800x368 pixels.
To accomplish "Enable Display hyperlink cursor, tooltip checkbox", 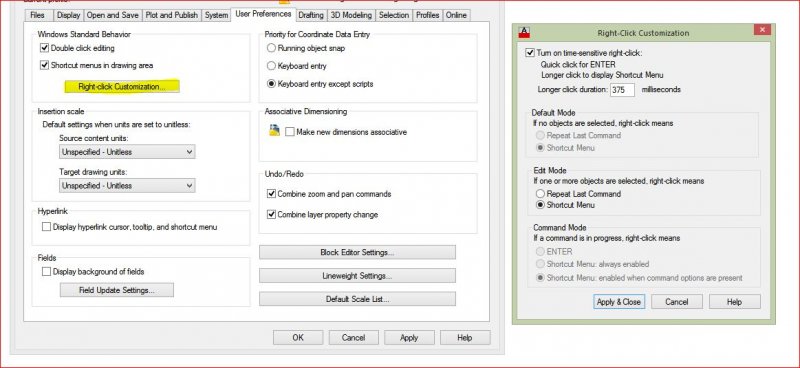I will [x=46, y=227].
